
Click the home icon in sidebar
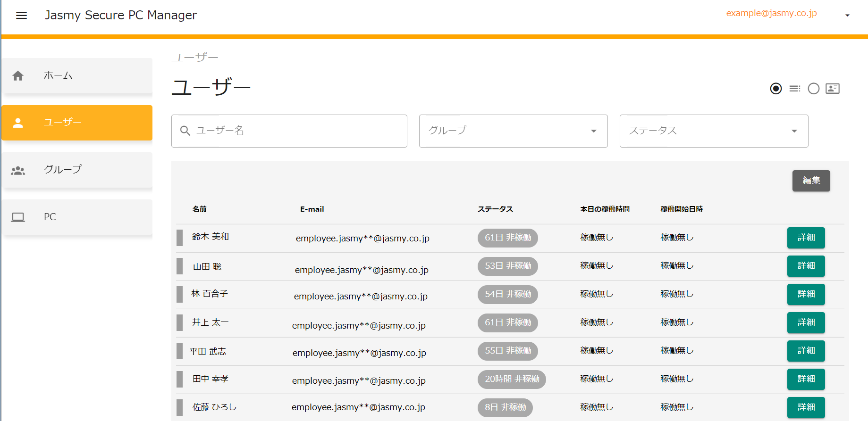pyautogui.click(x=18, y=75)
